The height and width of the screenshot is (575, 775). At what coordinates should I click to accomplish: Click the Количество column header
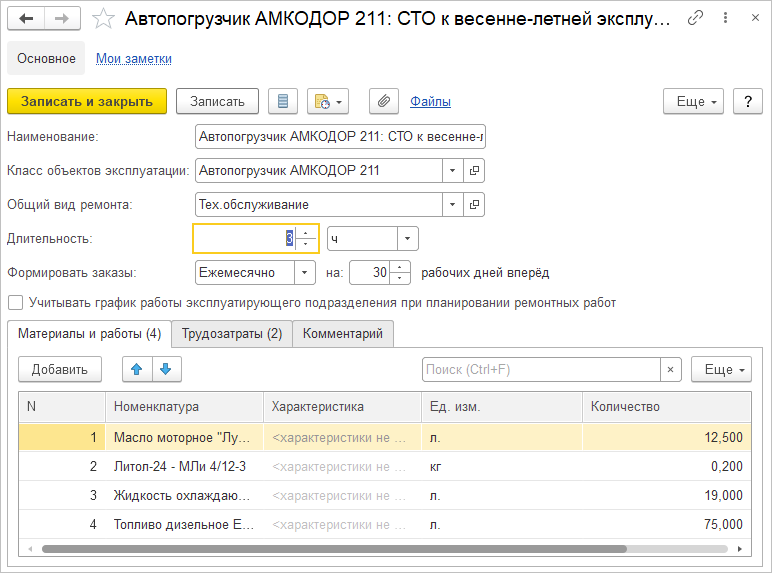667,407
